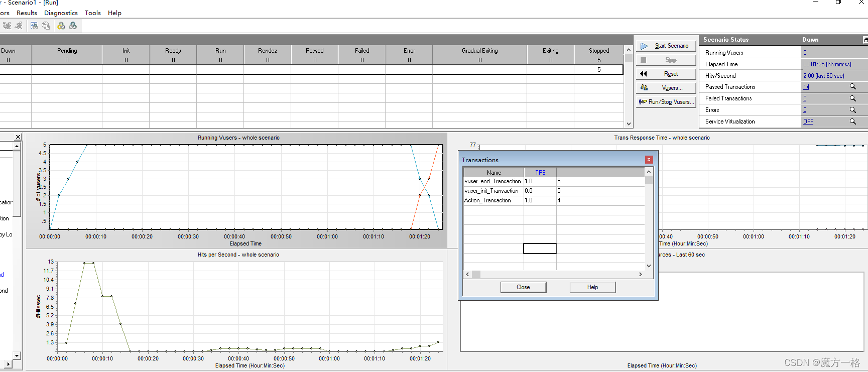Image resolution: width=868 pixels, height=372 pixels.
Task: Click the yellow linked-rings toolbar icon
Action: pyautogui.click(x=61, y=26)
